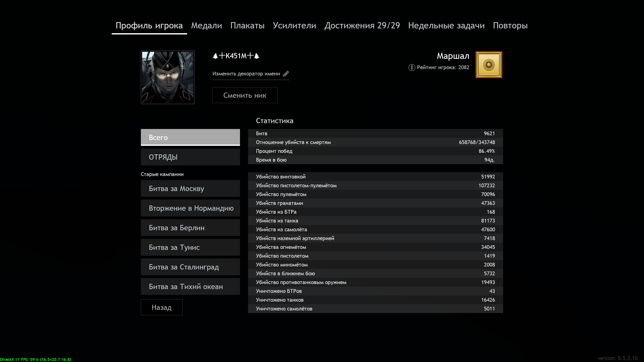
Task: Go to the Усилители tab
Action: tap(294, 26)
